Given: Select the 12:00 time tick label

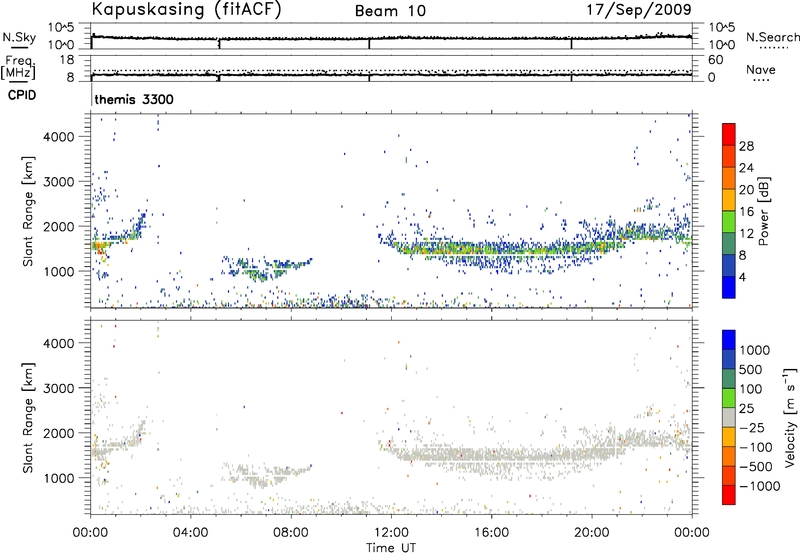Looking at the screenshot, I should (391, 533).
